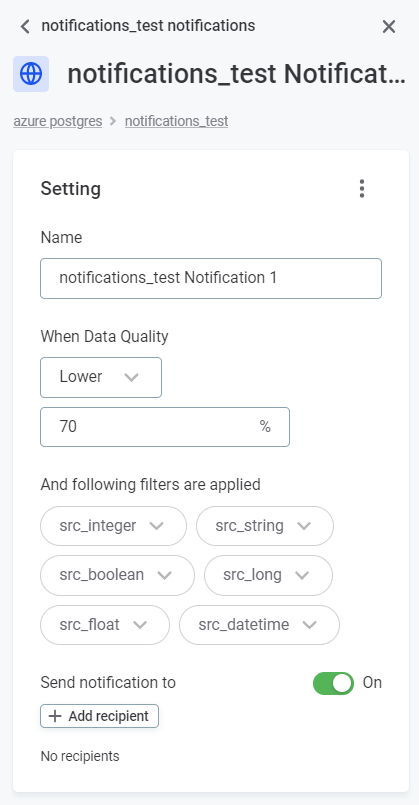Expand the src_string filter
Screen dimensions: 419x805
pos(265,526)
